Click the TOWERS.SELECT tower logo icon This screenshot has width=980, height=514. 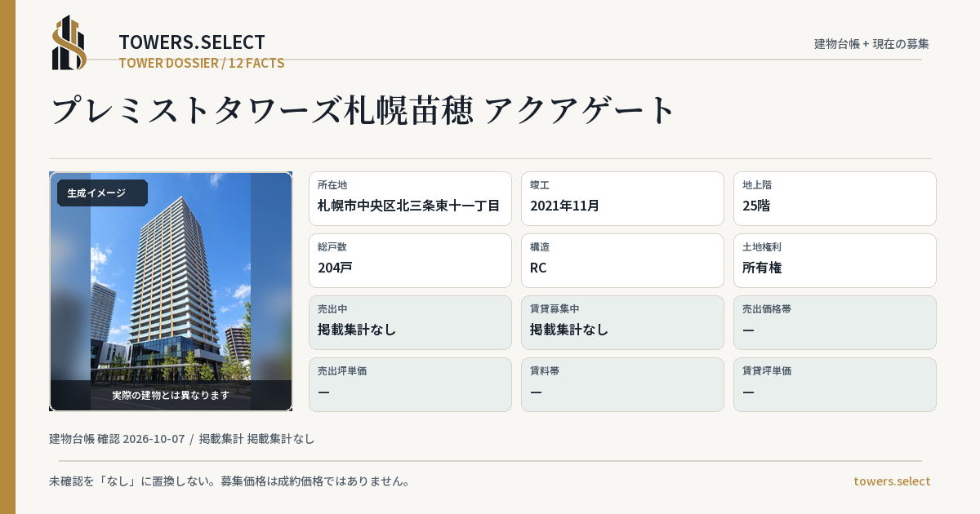pyautogui.click(x=69, y=42)
